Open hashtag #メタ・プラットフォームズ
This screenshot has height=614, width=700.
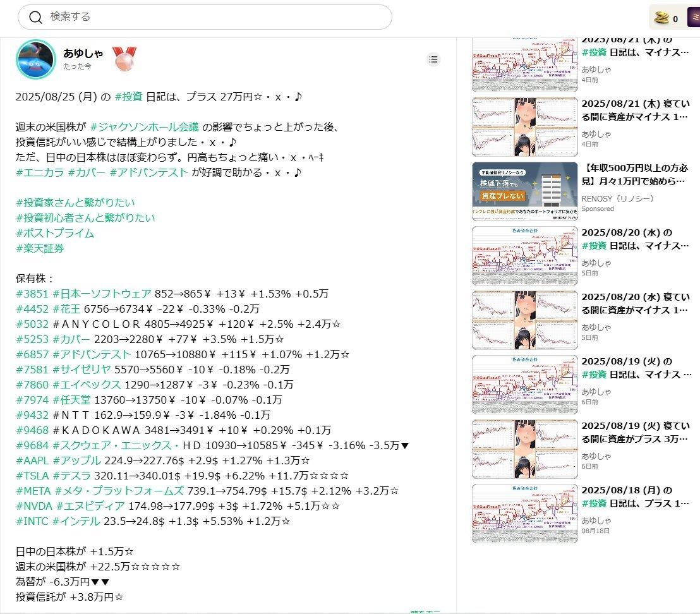119,491
